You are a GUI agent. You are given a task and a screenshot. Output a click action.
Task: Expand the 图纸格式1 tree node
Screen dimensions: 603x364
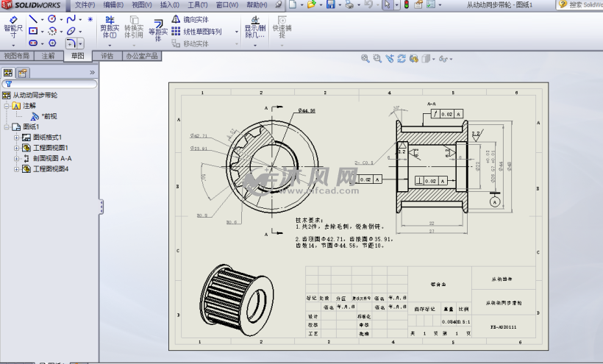click(x=16, y=138)
